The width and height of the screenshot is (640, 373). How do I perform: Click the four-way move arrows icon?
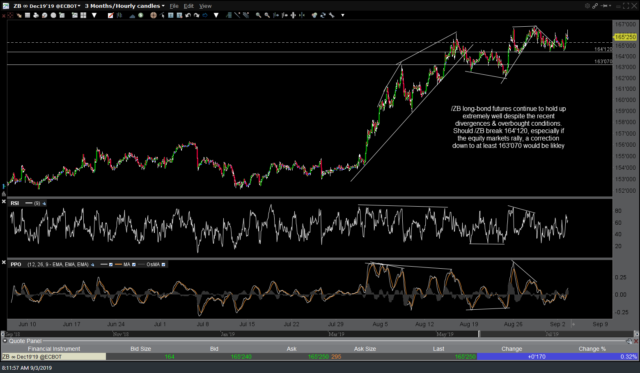click(x=293, y=15)
